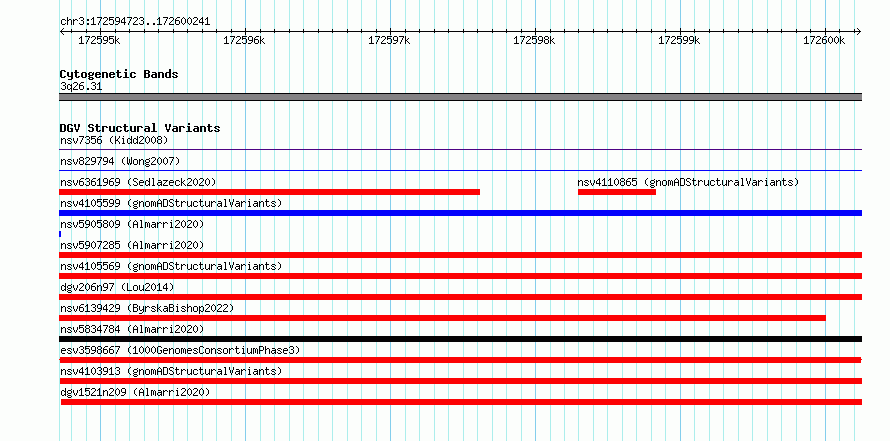Click the 172597k ruler label
890x441 pixels.
[389, 40]
